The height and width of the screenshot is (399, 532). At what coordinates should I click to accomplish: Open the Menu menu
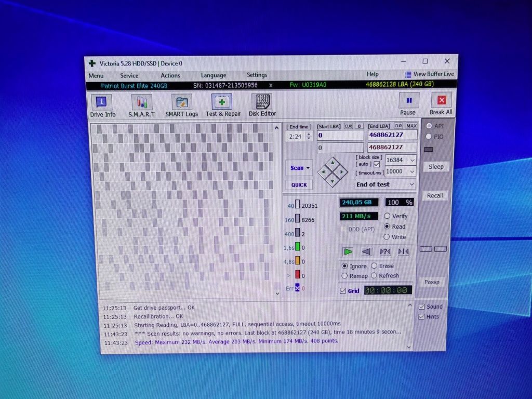[x=96, y=76]
